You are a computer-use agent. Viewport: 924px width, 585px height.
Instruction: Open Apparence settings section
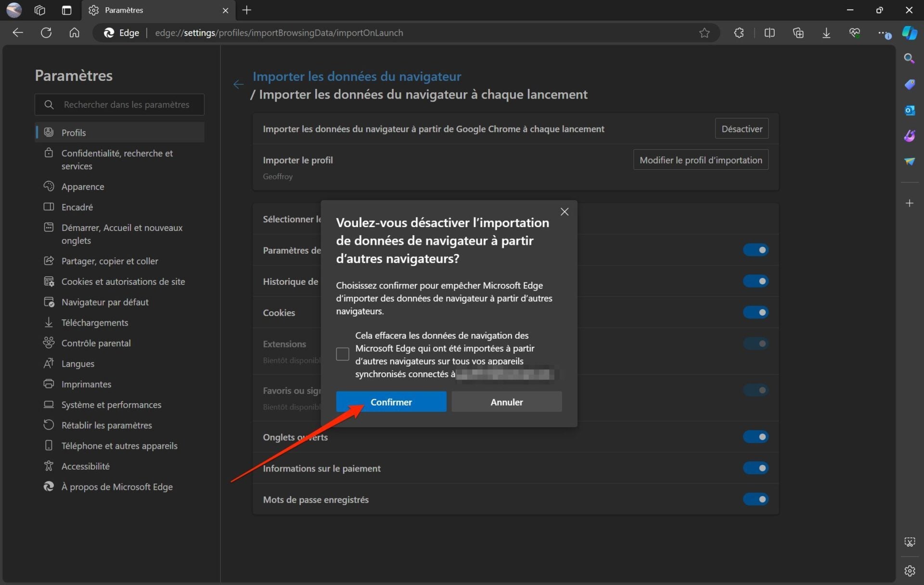pyautogui.click(x=82, y=187)
